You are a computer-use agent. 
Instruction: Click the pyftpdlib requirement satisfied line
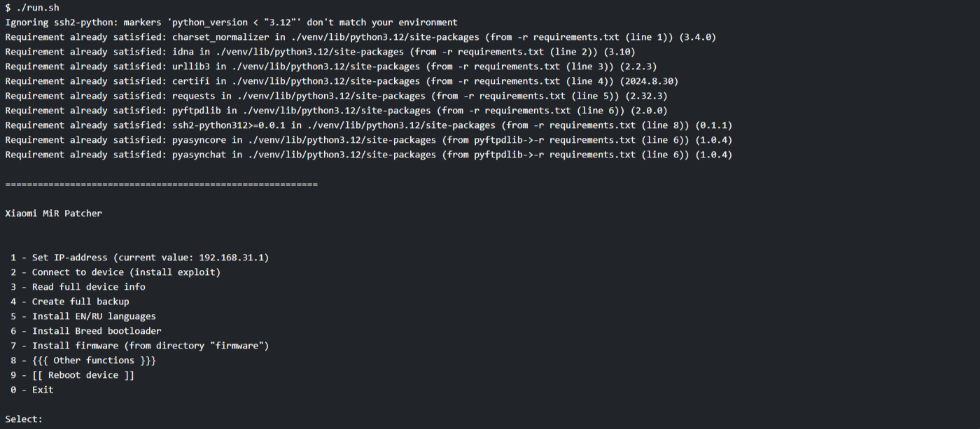tap(336, 111)
